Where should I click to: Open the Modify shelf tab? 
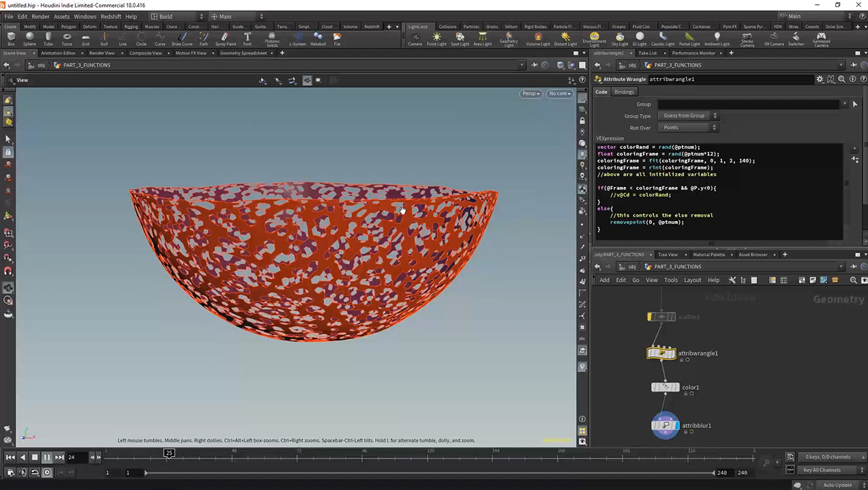pyautogui.click(x=30, y=27)
